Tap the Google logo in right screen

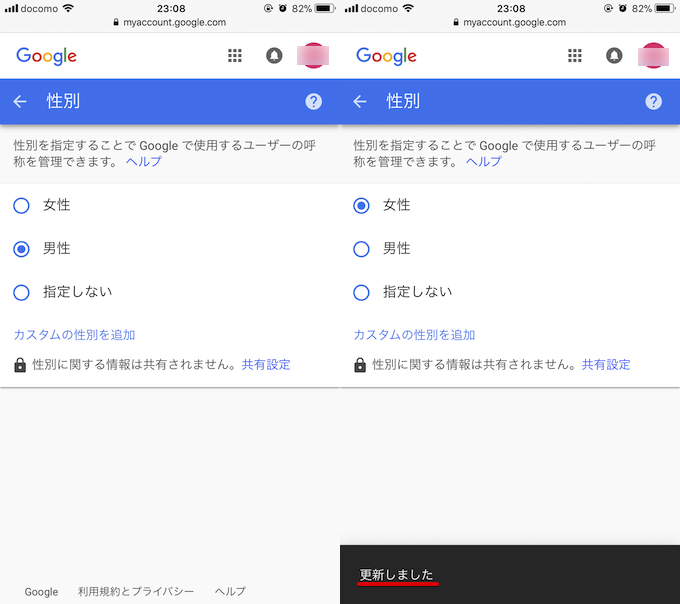click(386, 56)
